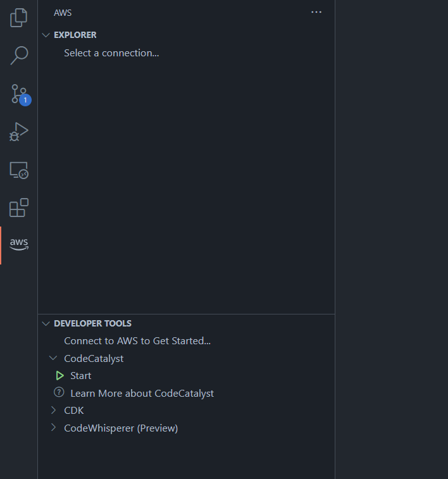Open the Extensions view icon
The image size is (448, 479).
[19, 208]
